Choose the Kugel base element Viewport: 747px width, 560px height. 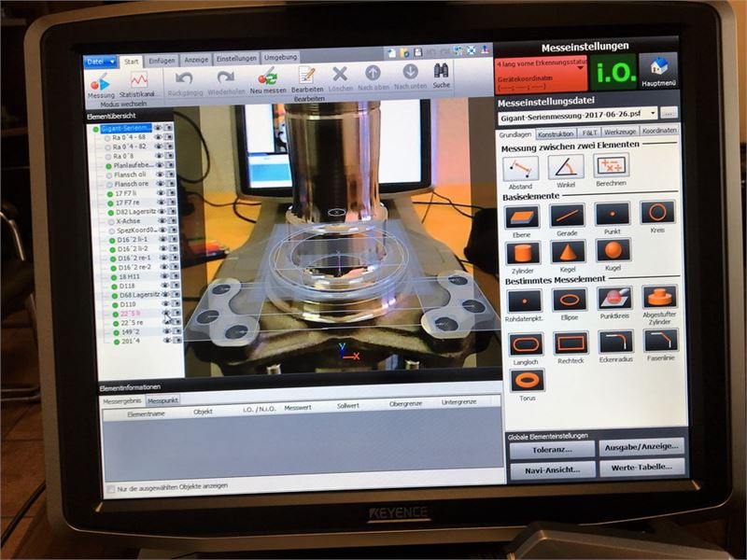(x=612, y=250)
